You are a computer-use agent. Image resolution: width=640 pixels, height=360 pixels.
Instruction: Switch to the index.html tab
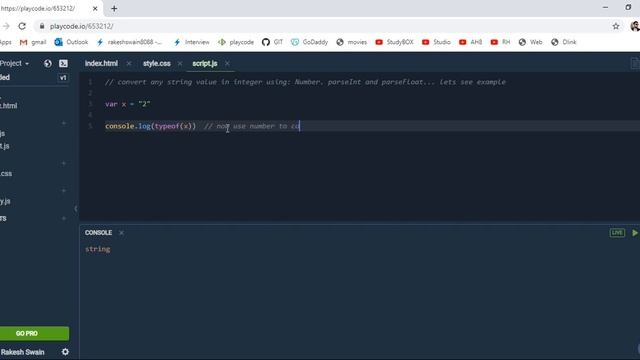coord(101,63)
